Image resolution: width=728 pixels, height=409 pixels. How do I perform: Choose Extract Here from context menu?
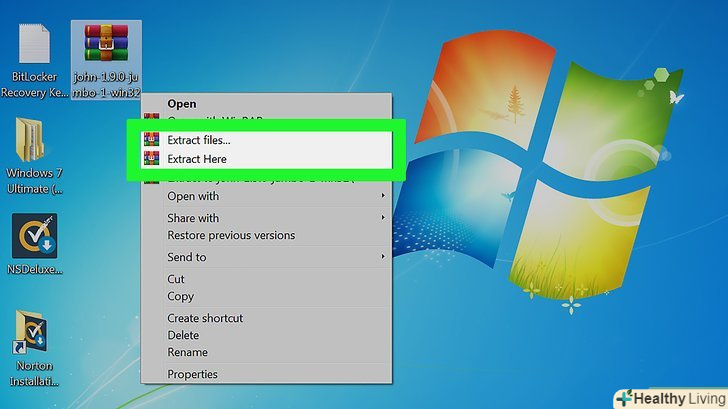[267, 159]
